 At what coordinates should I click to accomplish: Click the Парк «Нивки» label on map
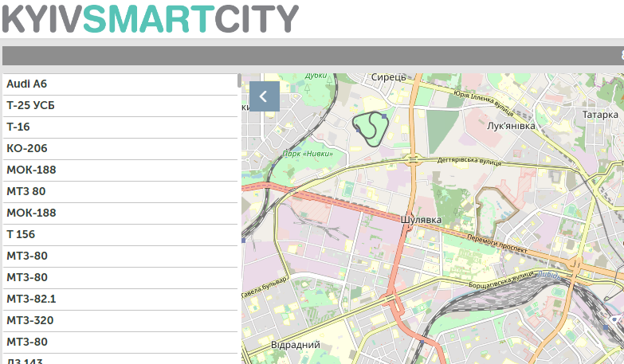(x=308, y=154)
